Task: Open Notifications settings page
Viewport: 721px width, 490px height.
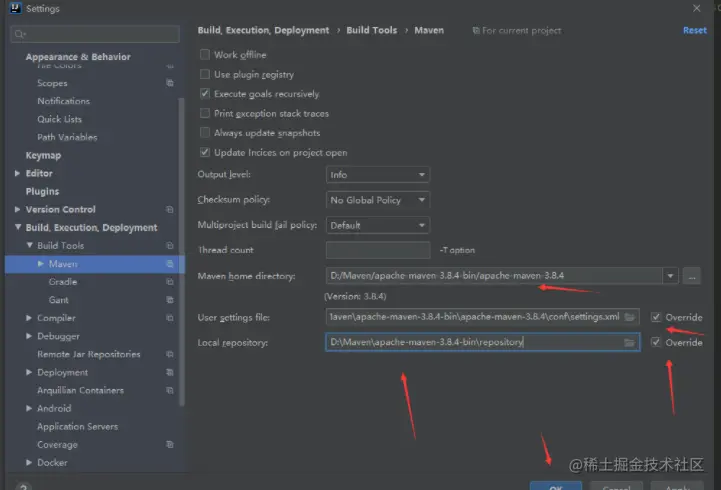Action: pos(63,101)
